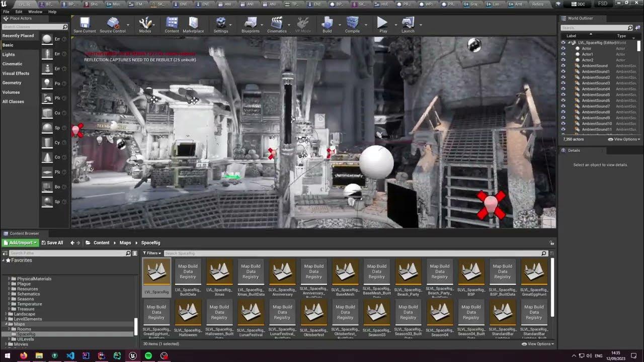Open the Marketplace from the toolbar
This screenshot has height=362, width=644.
click(x=193, y=23)
